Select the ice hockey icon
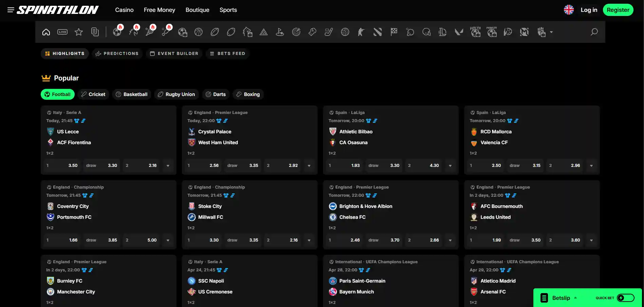This screenshot has height=307, width=644. pos(329,32)
